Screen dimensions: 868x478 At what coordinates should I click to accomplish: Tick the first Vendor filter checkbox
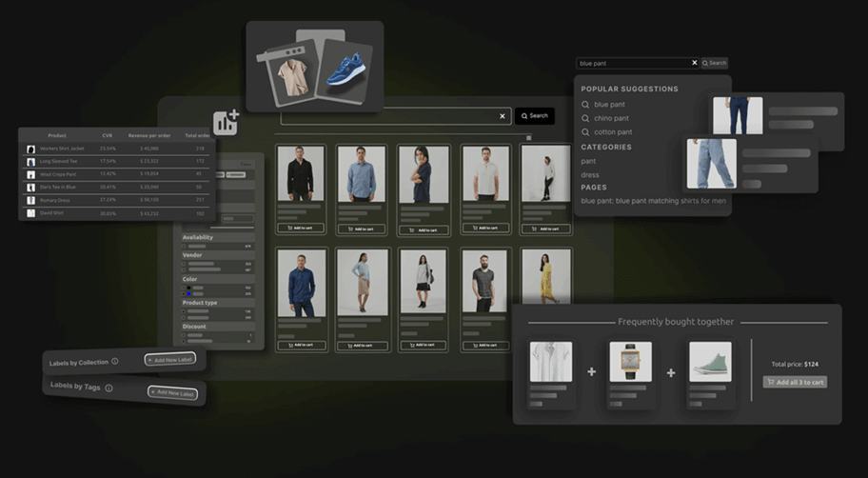click(x=185, y=264)
